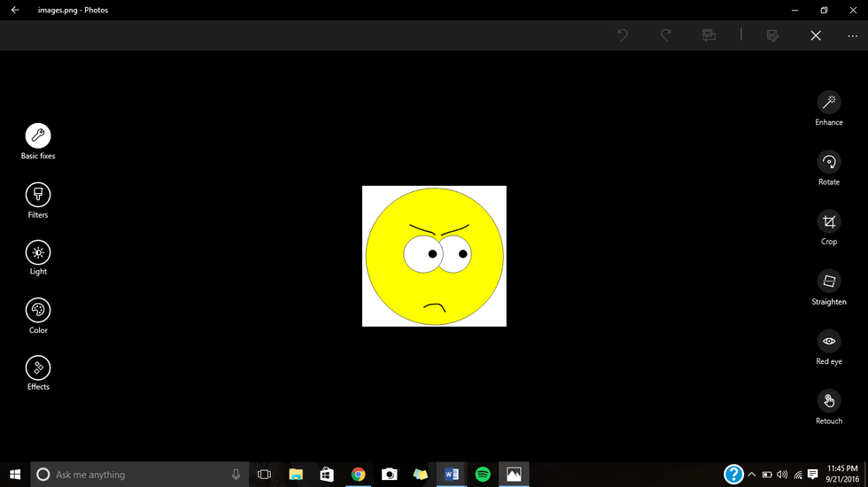This screenshot has width=868, height=487.
Task: Open the Light adjustments
Action: pos(38,252)
